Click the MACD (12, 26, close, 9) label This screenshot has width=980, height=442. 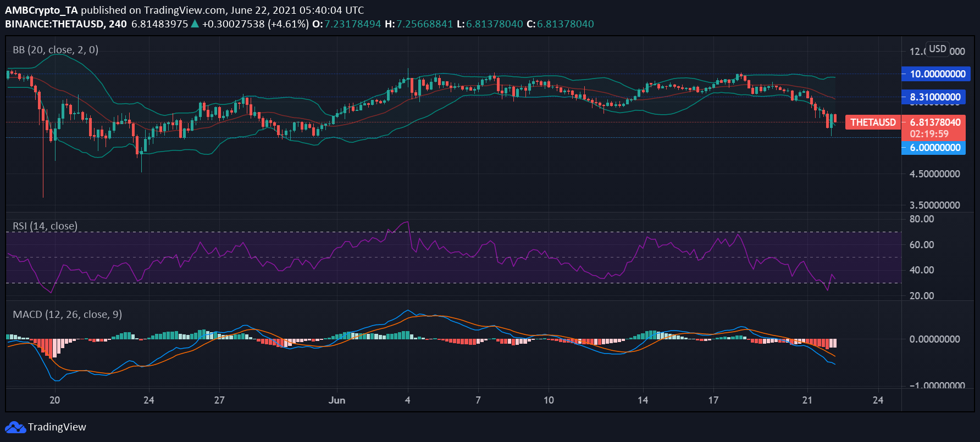67,315
